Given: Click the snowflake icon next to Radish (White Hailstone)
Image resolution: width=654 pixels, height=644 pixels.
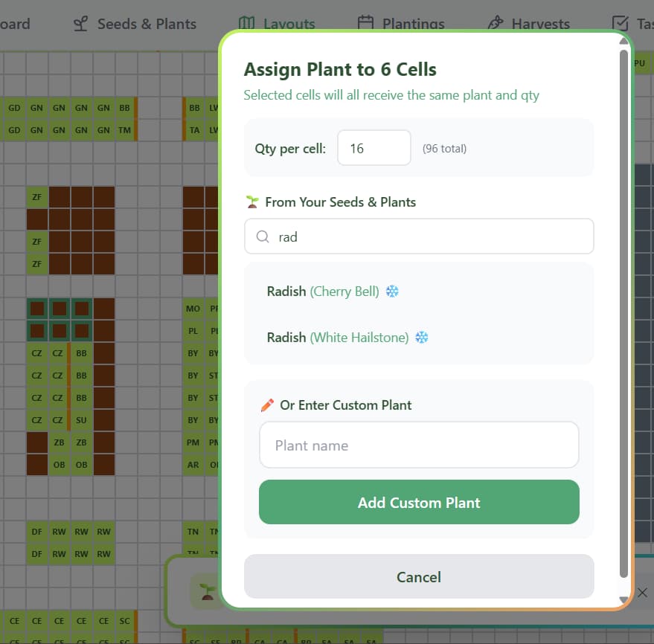Looking at the screenshot, I should click(x=421, y=337).
